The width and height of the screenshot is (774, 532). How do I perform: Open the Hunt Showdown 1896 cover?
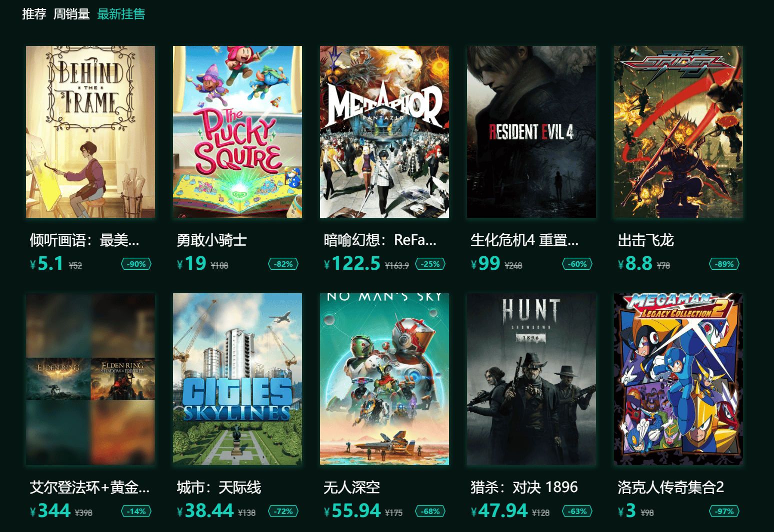[531, 379]
